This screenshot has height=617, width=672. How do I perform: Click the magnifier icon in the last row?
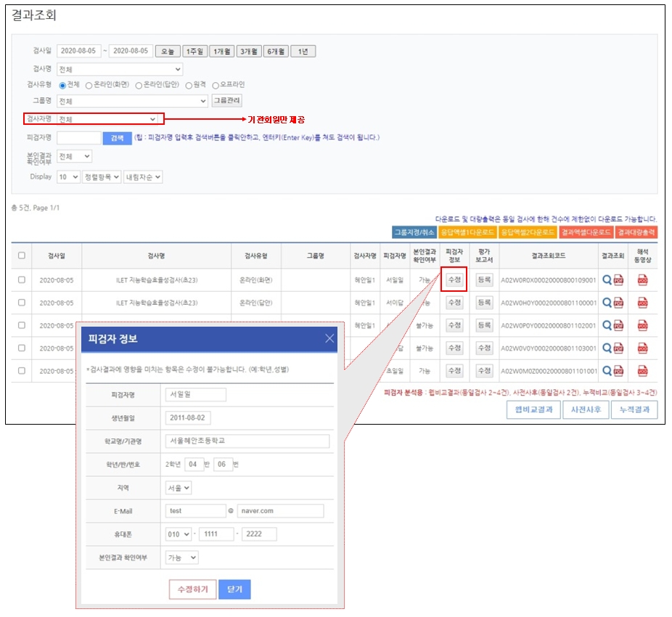607,370
